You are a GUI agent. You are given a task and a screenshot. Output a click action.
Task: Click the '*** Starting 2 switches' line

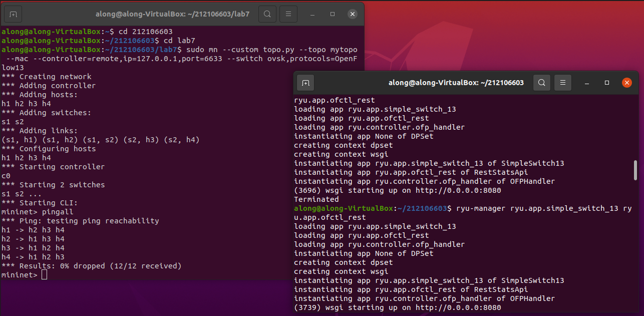53,185
